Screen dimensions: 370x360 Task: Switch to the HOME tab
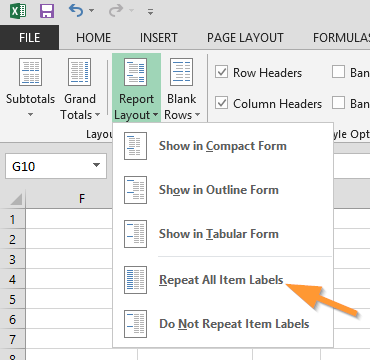93,37
